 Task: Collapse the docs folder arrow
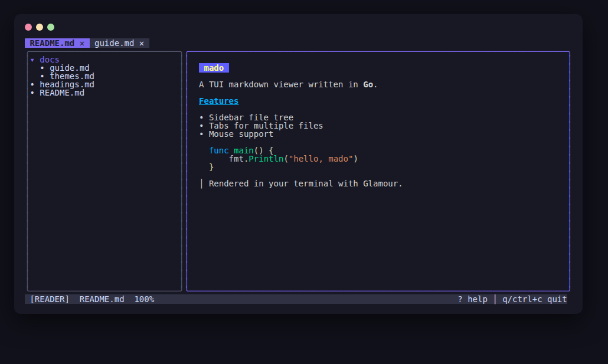coord(32,60)
